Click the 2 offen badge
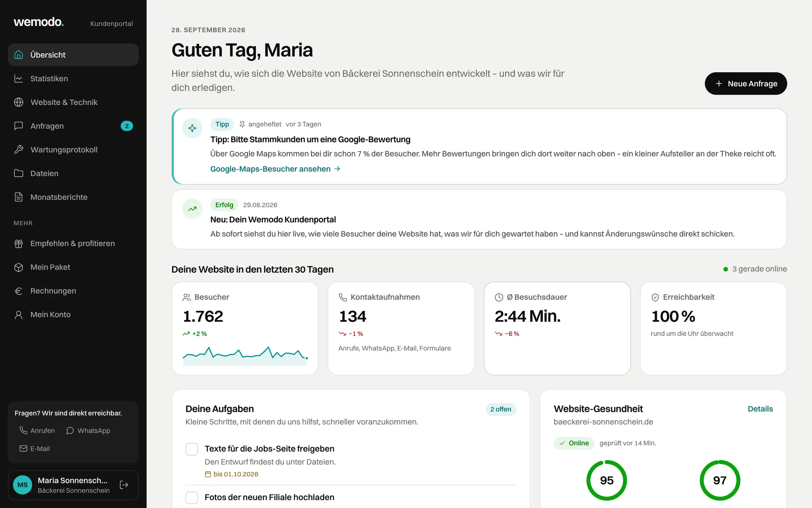The height and width of the screenshot is (508, 812). (501, 409)
